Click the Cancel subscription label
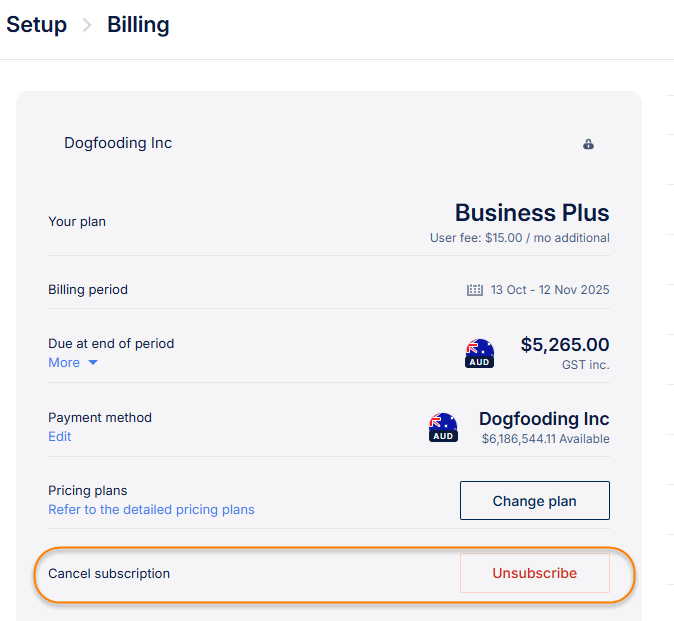This screenshot has height=621, width=674. [x=109, y=574]
